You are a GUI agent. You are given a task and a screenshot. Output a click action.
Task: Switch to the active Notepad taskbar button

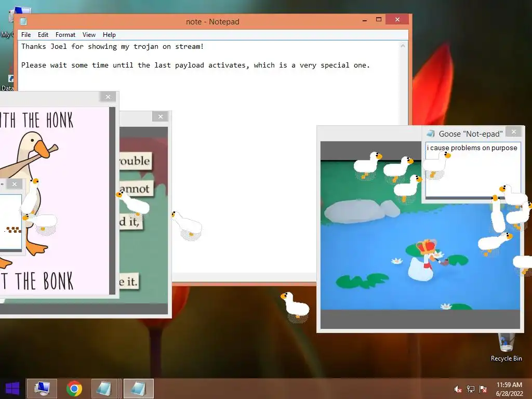tap(138, 389)
